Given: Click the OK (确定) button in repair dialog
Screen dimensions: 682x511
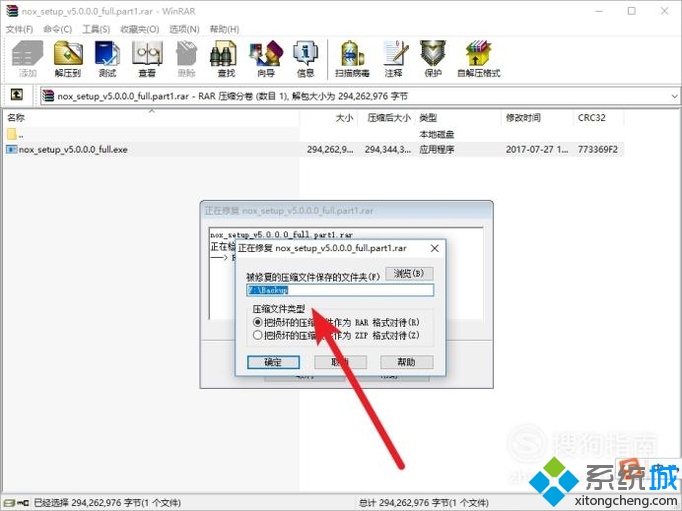Looking at the screenshot, I should (273, 362).
